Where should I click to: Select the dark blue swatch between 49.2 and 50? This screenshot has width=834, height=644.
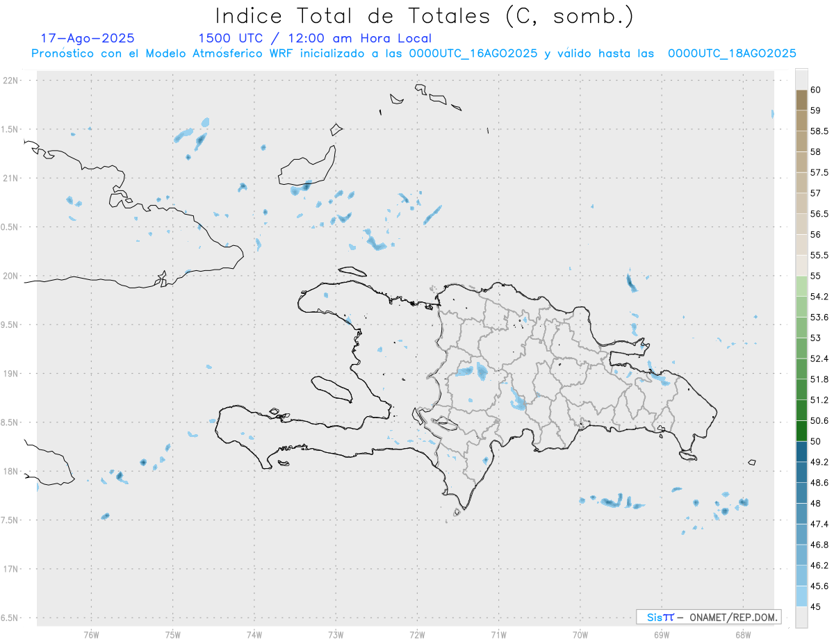click(801, 452)
